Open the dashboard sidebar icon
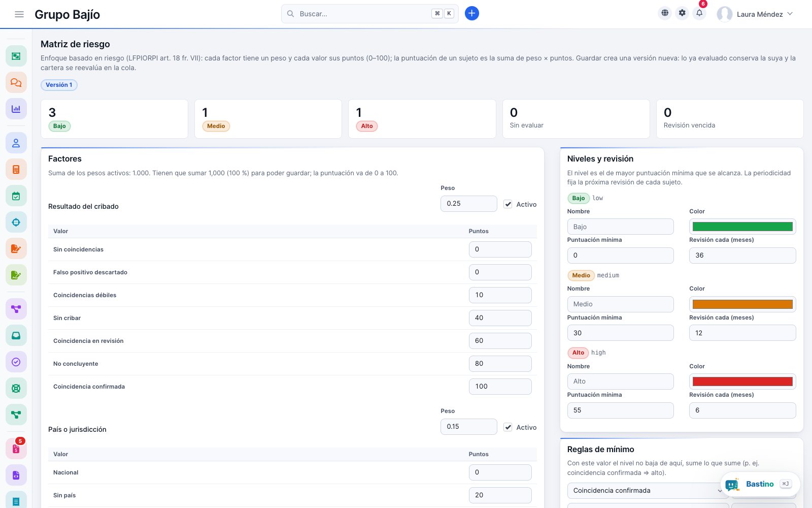Screen dimensions: 812x508 (x=16, y=56)
